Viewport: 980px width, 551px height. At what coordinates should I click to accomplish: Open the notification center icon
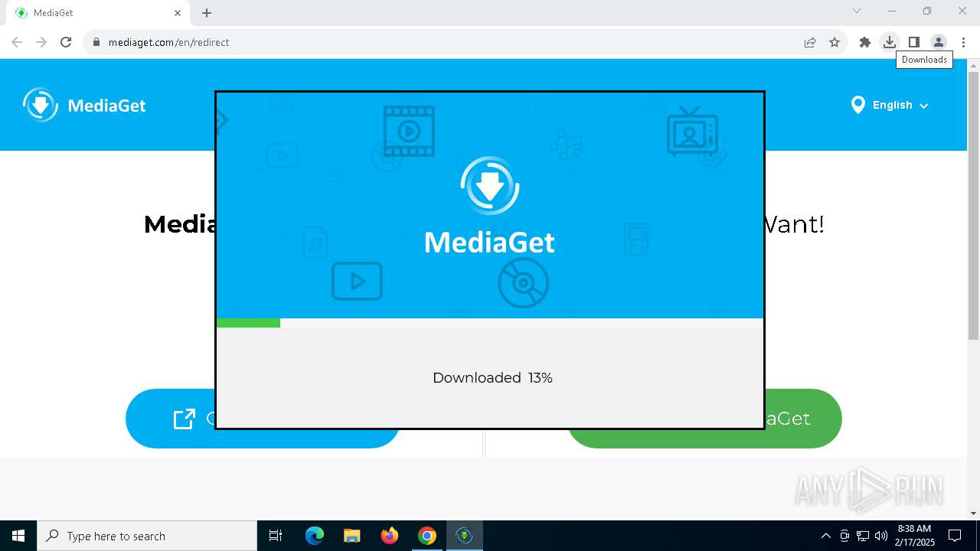click(x=955, y=536)
